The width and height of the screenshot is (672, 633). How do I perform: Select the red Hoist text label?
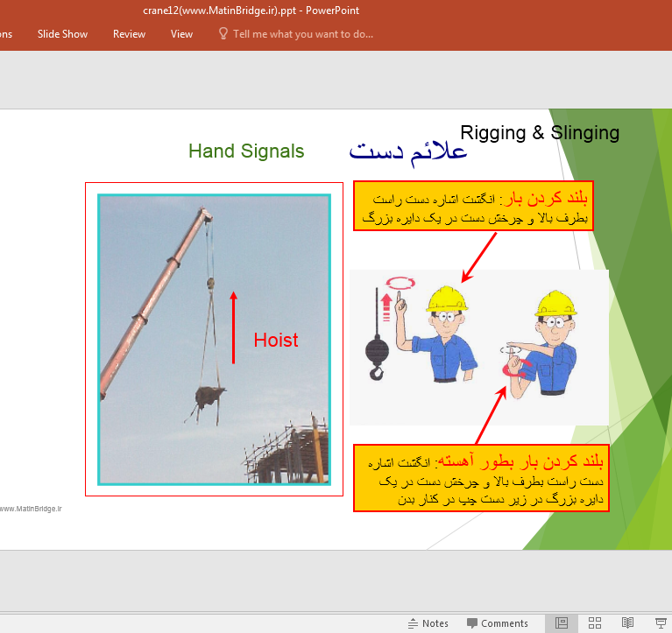[276, 341]
